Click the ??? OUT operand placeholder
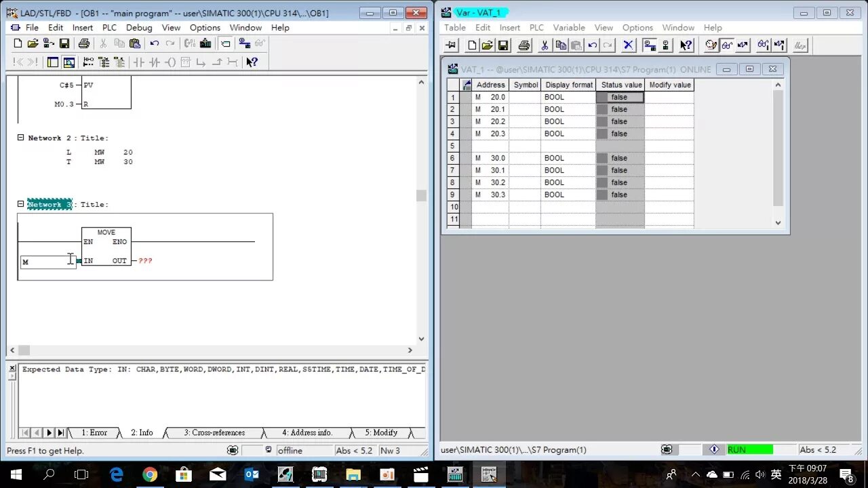868x488 pixels. 145,260
